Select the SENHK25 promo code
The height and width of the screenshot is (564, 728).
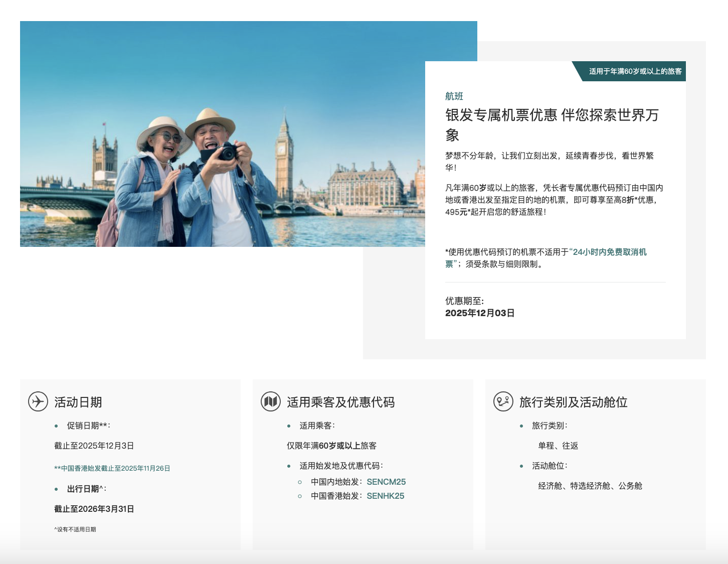(385, 496)
